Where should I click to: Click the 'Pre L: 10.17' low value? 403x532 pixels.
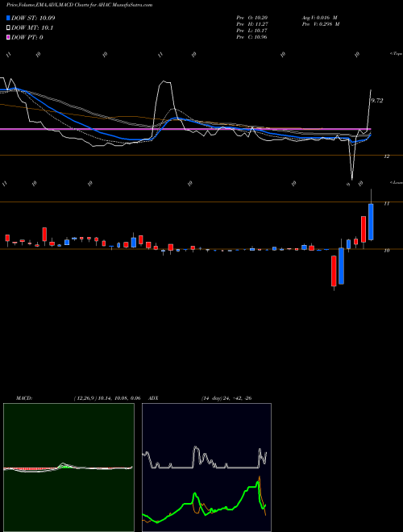(253, 31)
